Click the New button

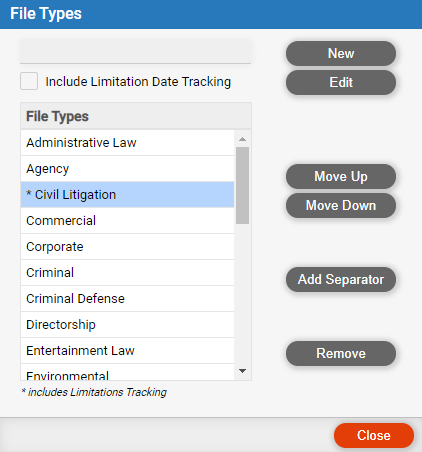341,53
